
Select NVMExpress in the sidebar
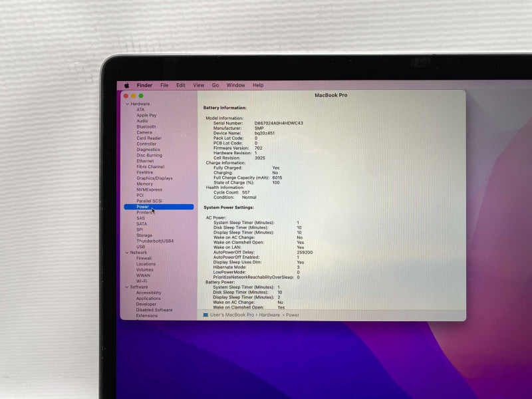149,190
